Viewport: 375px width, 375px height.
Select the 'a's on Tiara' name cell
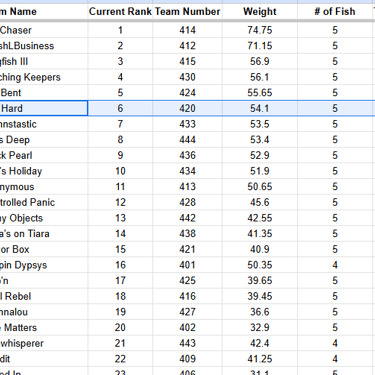(x=44, y=234)
